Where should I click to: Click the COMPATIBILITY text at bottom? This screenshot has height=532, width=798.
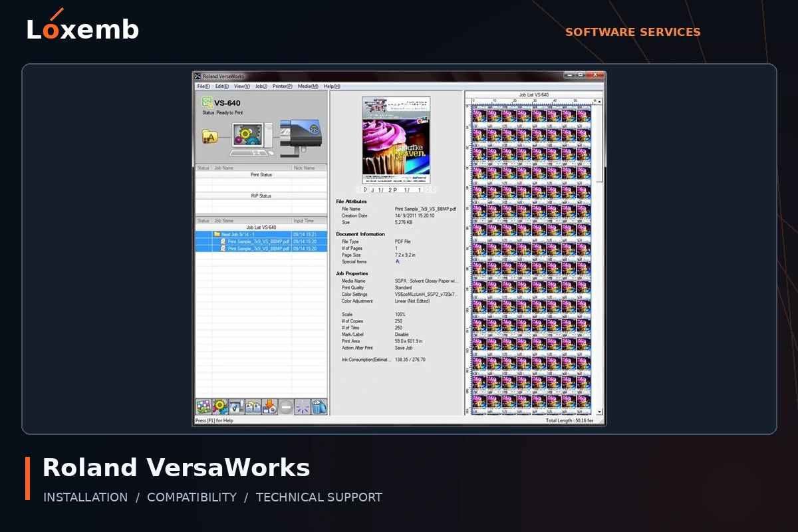coord(192,497)
